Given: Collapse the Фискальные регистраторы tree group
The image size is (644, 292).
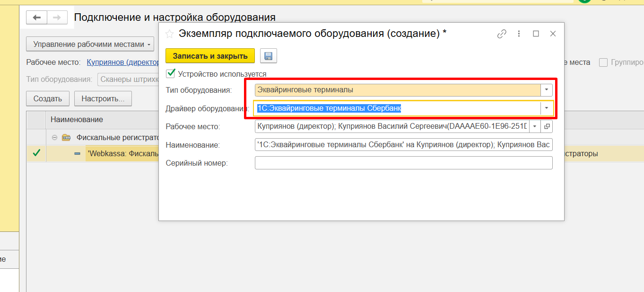Looking at the screenshot, I should click(x=54, y=137).
